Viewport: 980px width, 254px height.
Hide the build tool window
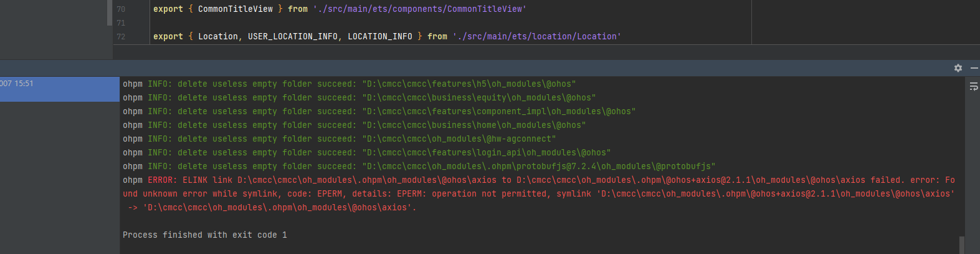tap(974, 68)
